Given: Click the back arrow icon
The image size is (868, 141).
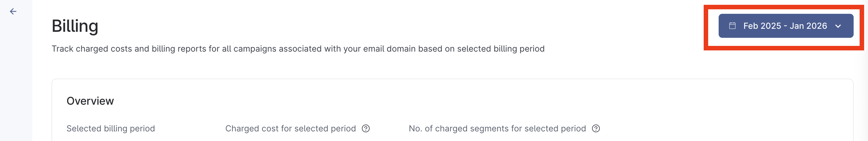Looking at the screenshot, I should click(13, 11).
